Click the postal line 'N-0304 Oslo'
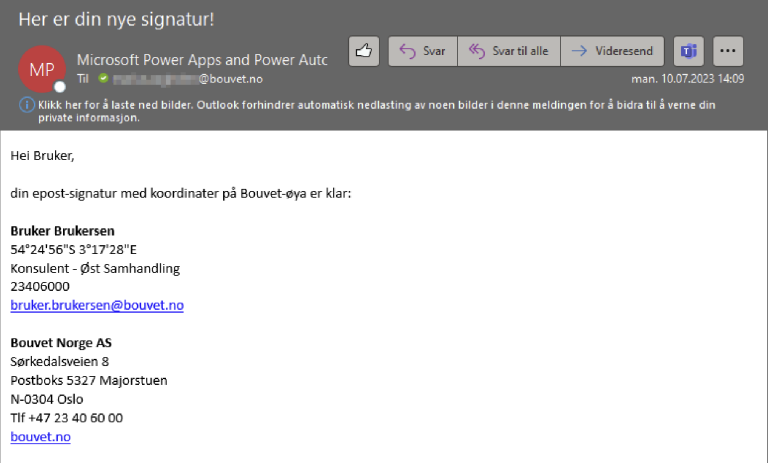The image size is (768, 463). pos(47,399)
